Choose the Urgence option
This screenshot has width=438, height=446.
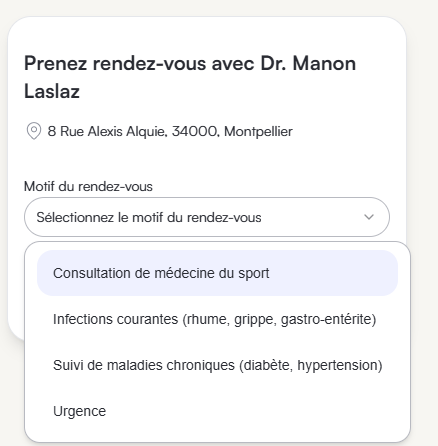pos(217,411)
